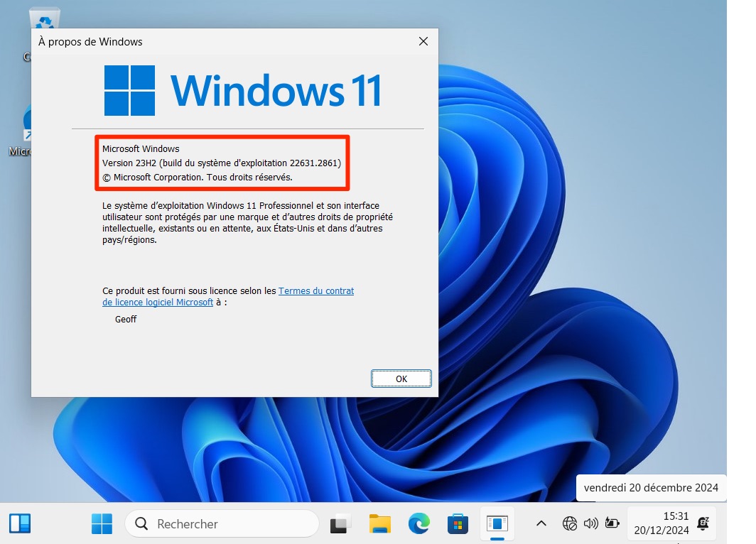This screenshot has height=544, width=756.
Task: Click the 'Version 23H2' build text line
Action: coord(221,163)
